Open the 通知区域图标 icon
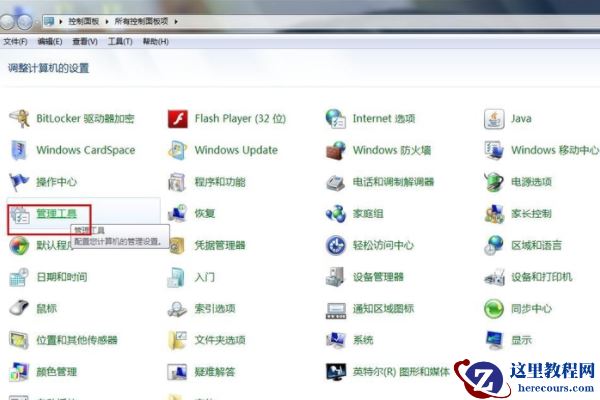This screenshot has height=400, width=600. 336,310
